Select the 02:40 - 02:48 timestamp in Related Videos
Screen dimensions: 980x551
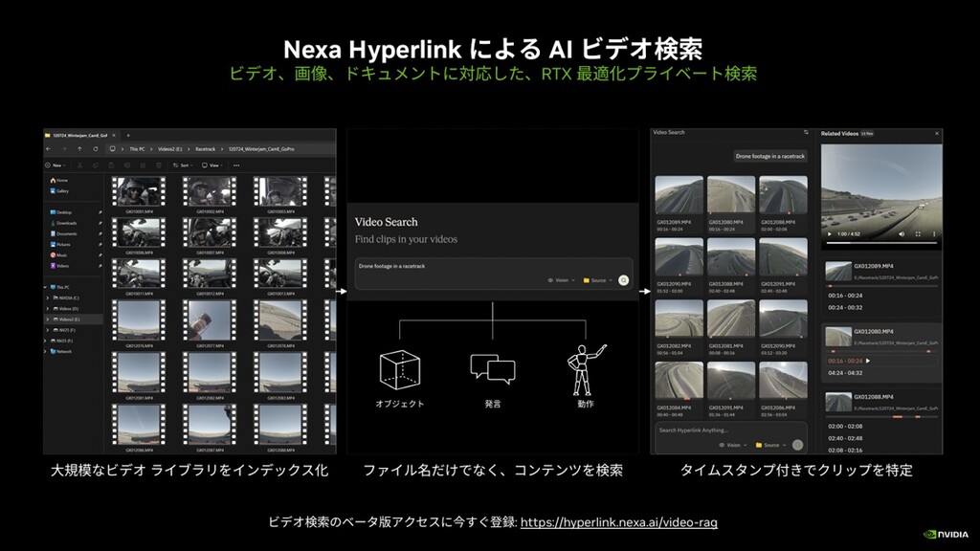(x=845, y=438)
